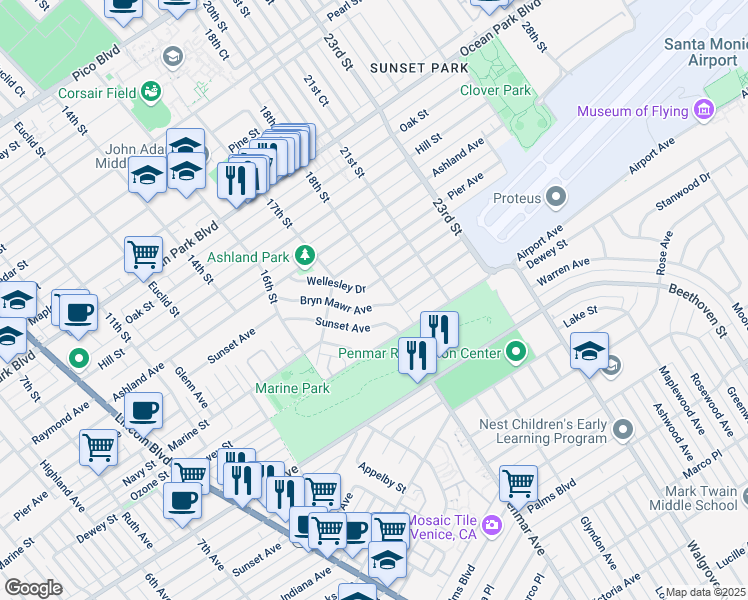Open the shopping cart marker near Navy St
The height and width of the screenshot is (600, 748).
coord(190,477)
